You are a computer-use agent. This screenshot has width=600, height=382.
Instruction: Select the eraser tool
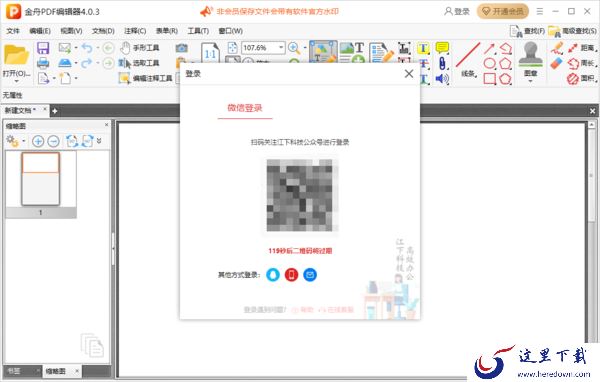[557, 63]
